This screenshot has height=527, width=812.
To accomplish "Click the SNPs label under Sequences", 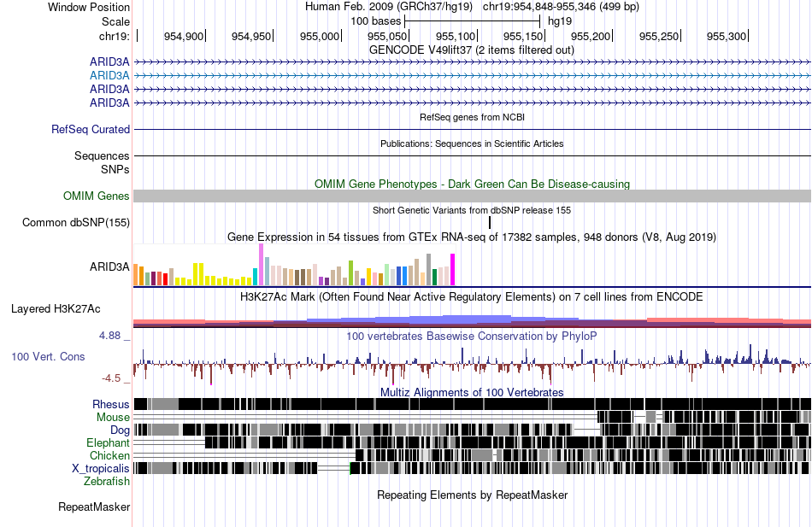I will tap(115, 170).
